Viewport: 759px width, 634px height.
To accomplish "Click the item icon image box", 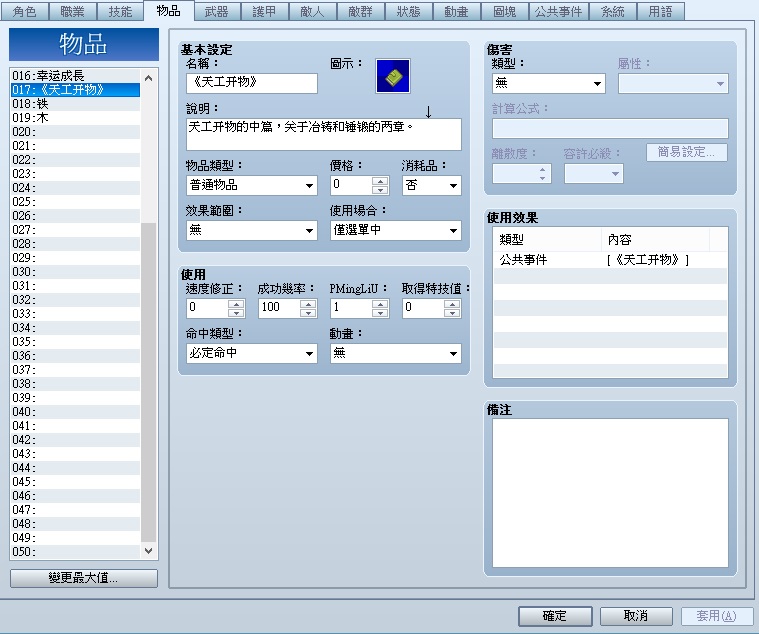I will (393, 76).
